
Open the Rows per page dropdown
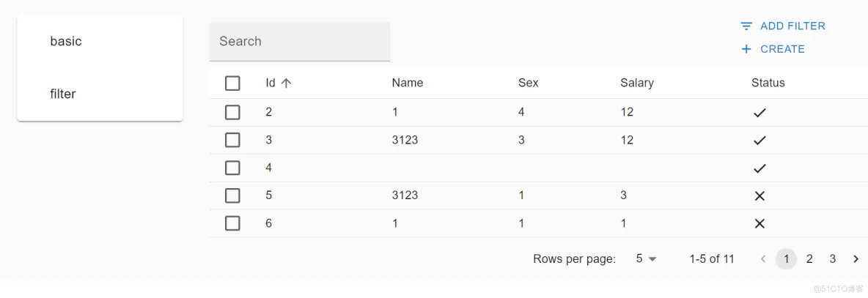[646, 258]
